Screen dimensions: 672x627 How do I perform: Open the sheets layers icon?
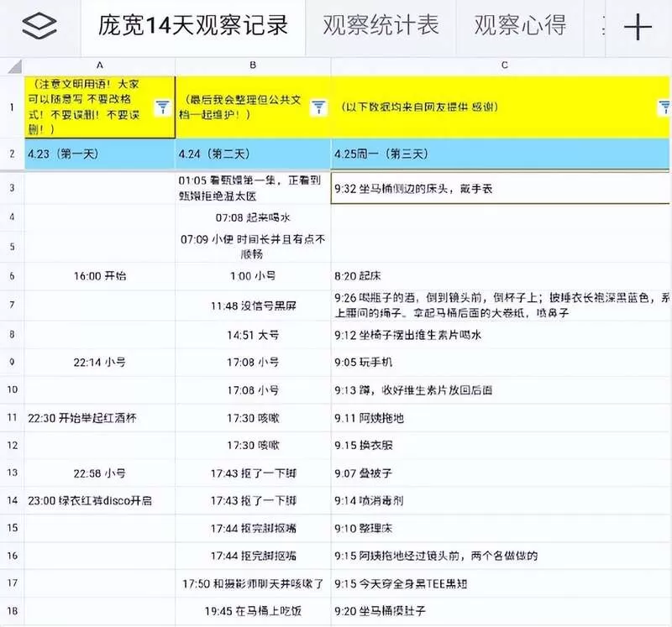pyautogui.click(x=39, y=26)
